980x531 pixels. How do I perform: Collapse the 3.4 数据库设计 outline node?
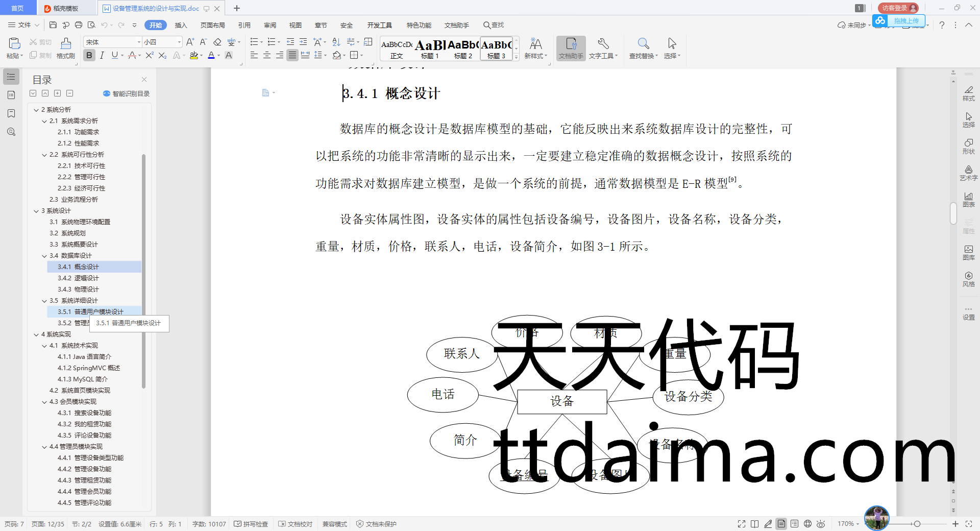pyautogui.click(x=44, y=256)
